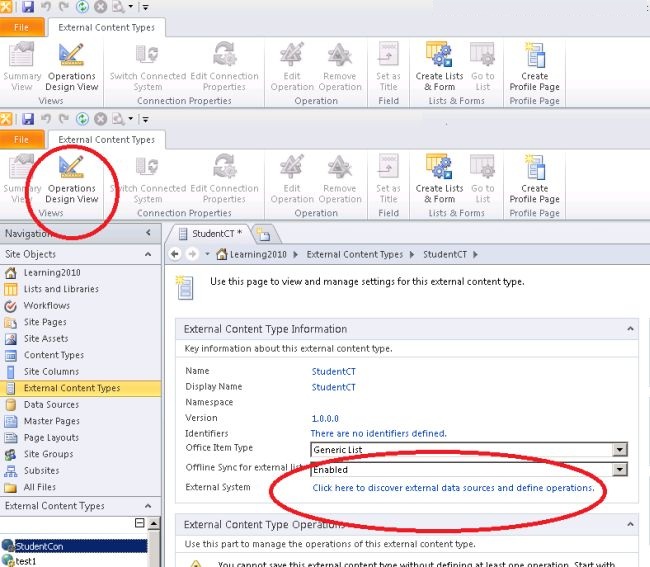Collapse the Site Objects section

(x=148, y=254)
